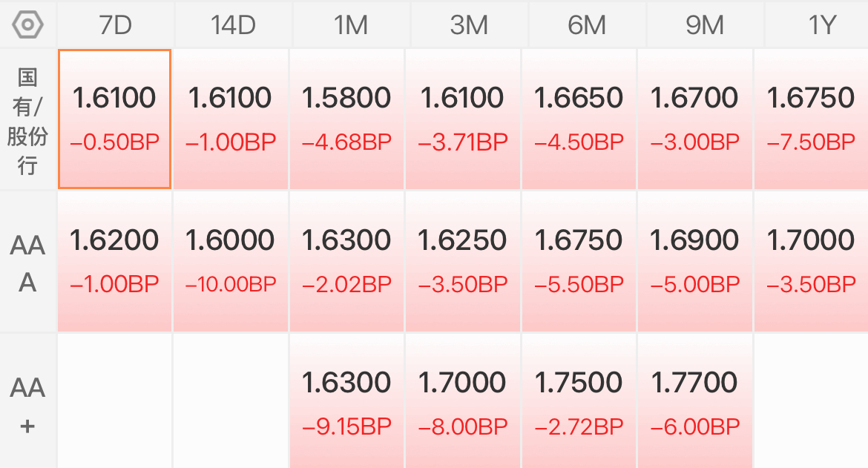Choose the 6M column header

(587, 25)
